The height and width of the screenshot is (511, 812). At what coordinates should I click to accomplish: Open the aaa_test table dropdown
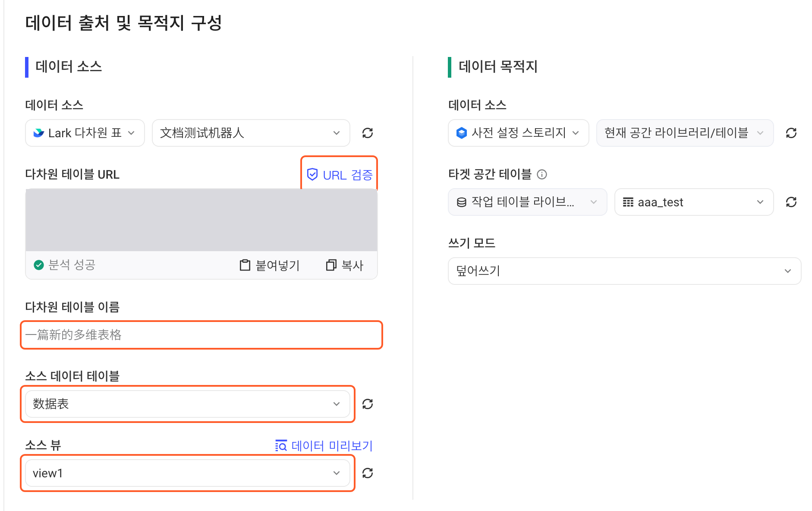(x=694, y=202)
